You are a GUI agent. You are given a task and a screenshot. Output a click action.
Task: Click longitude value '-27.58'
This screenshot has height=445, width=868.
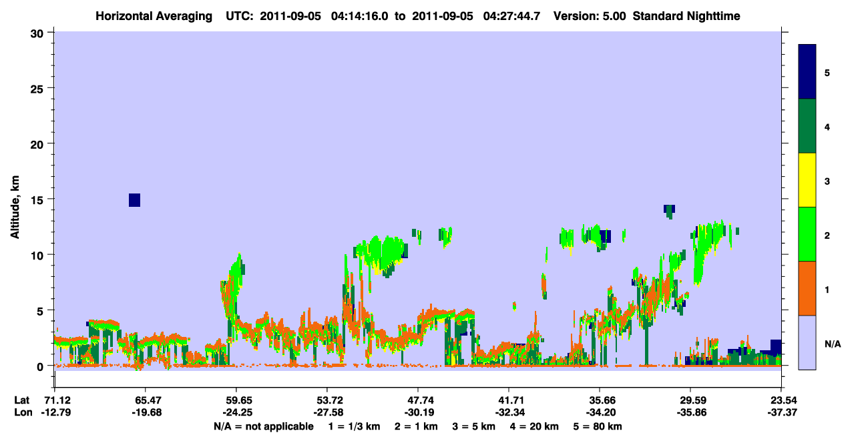(327, 412)
